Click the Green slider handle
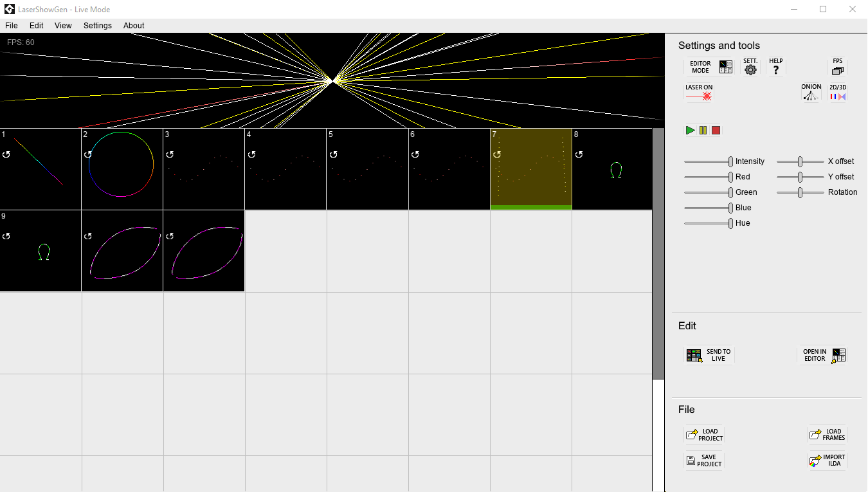Image resolution: width=868 pixels, height=492 pixels. tap(730, 192)
